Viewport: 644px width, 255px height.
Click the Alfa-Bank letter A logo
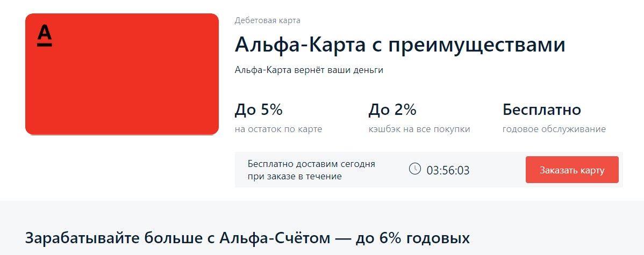(45, 35)
